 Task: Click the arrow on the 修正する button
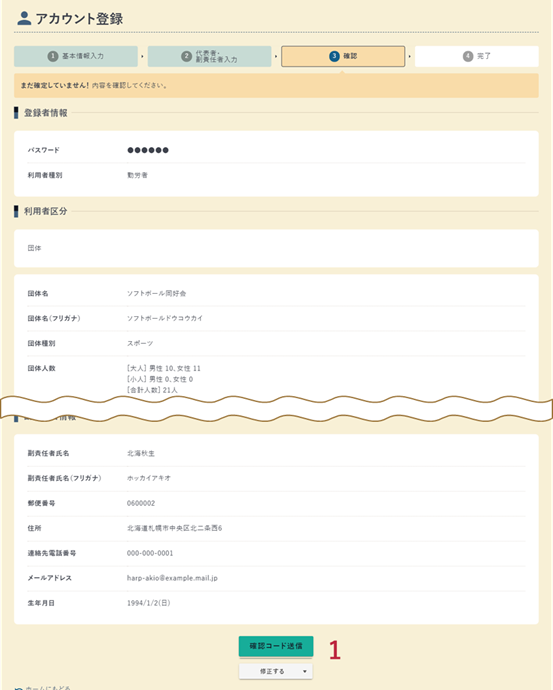[x=304, y=672]
